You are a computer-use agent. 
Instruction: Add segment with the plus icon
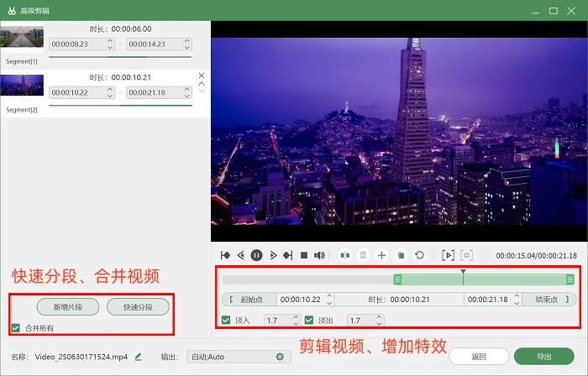381,255
